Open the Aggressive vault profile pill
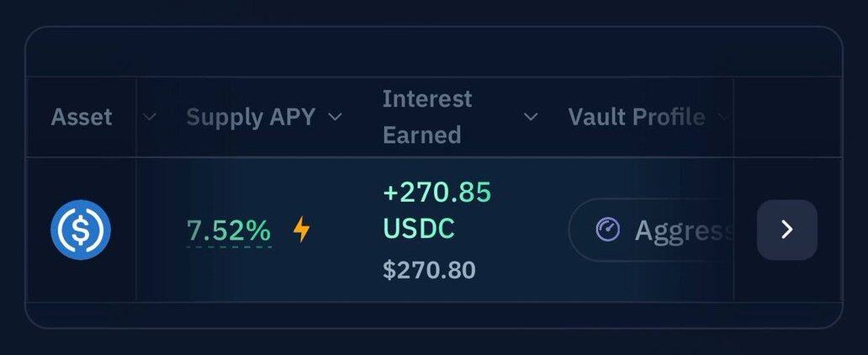 click(651, 230)
